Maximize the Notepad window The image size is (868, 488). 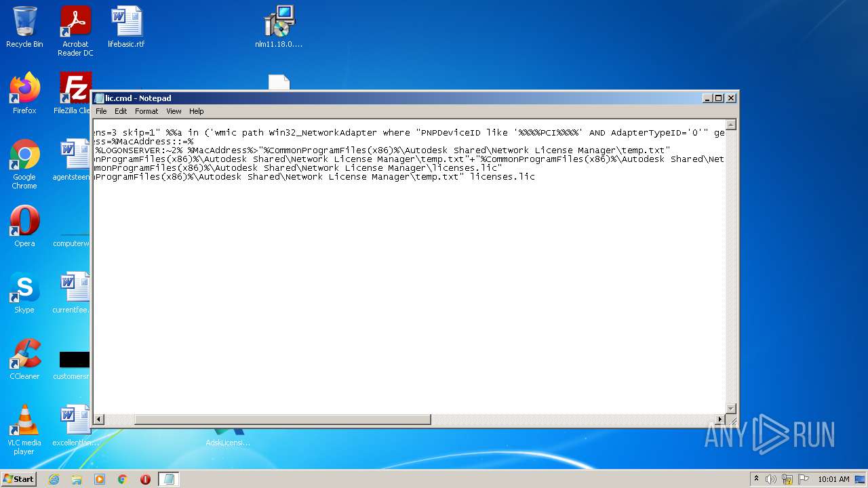719,98
